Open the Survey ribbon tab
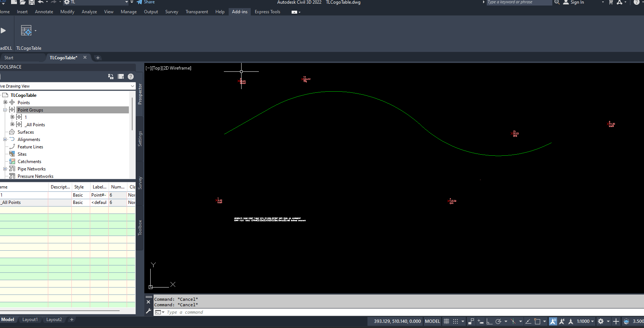 172,12
